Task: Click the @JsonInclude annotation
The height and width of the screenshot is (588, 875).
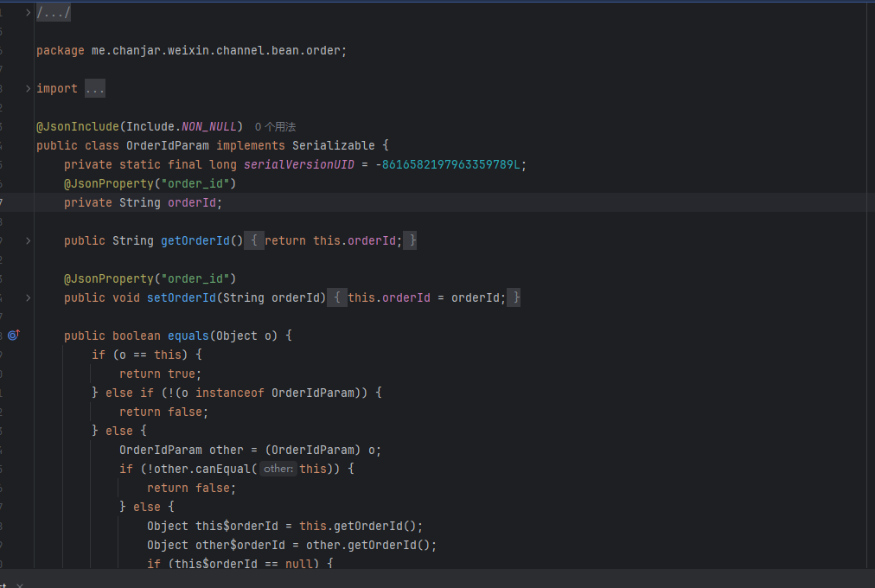Action: [78, 126]
